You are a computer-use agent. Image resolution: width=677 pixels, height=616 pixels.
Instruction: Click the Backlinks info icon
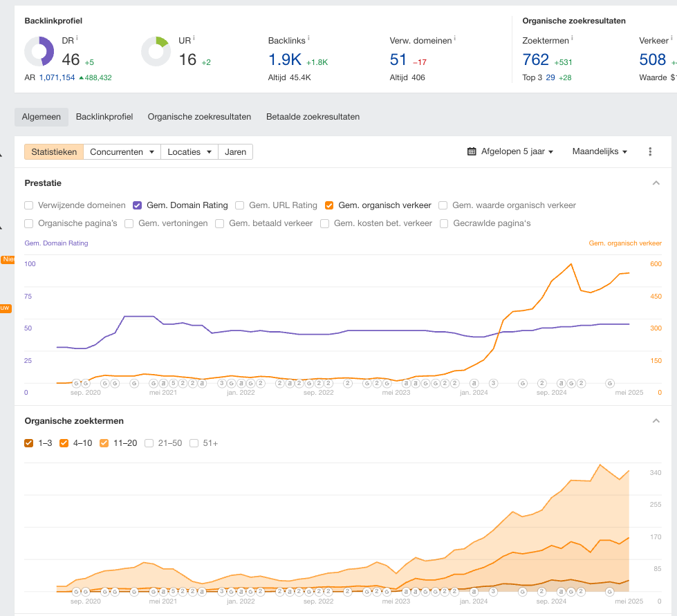[x=308, y=38]
